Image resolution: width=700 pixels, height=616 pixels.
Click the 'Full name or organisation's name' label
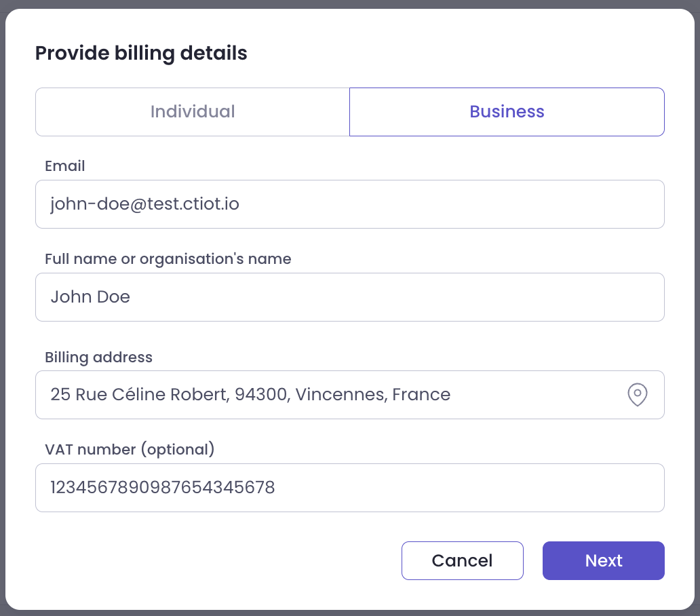point(168,259)
